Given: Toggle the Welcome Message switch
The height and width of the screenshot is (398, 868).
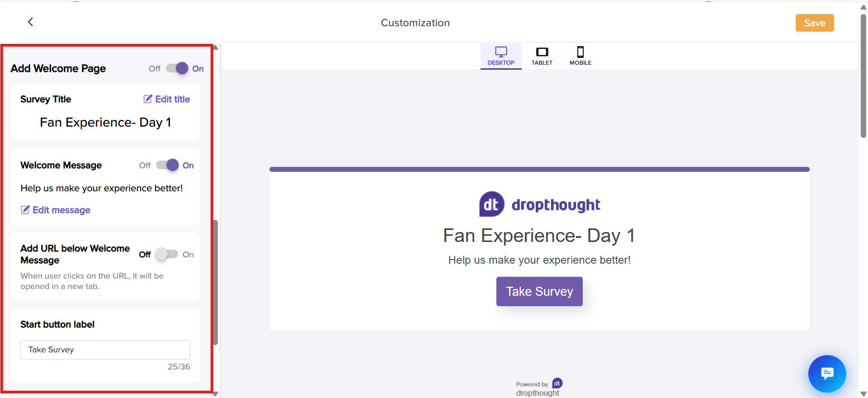Looking at the screenshot, I should pyautogui.click(x=167, y=165).
